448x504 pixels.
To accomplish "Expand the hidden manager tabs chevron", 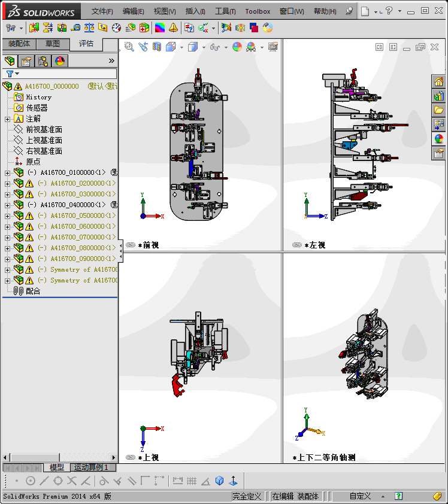I will (x=111, y=60).
